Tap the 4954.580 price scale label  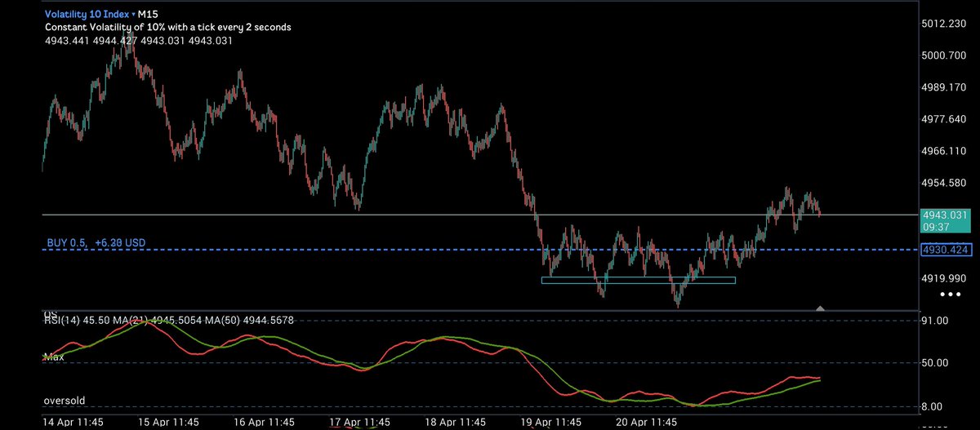(946, 183)
